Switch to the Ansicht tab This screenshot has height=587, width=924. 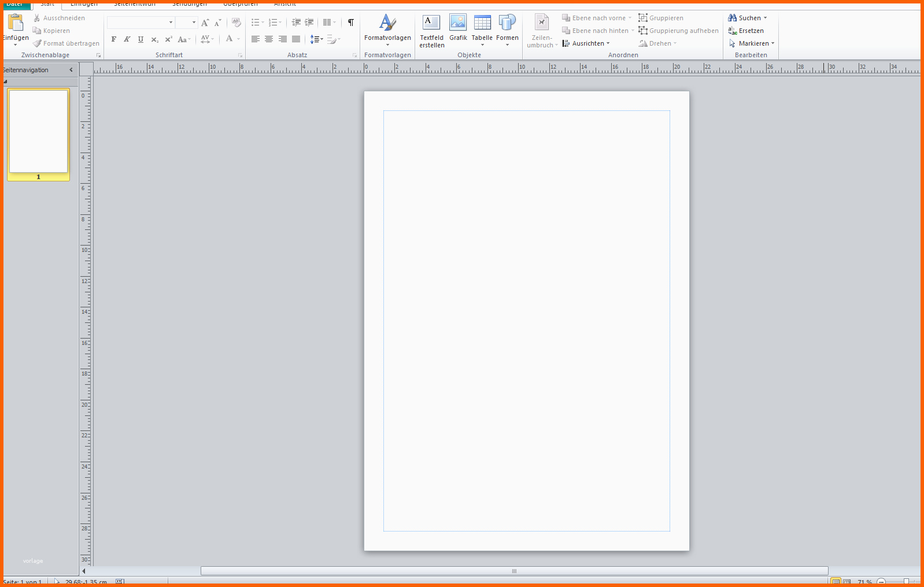pyautogui.click(x=285, y=4)
